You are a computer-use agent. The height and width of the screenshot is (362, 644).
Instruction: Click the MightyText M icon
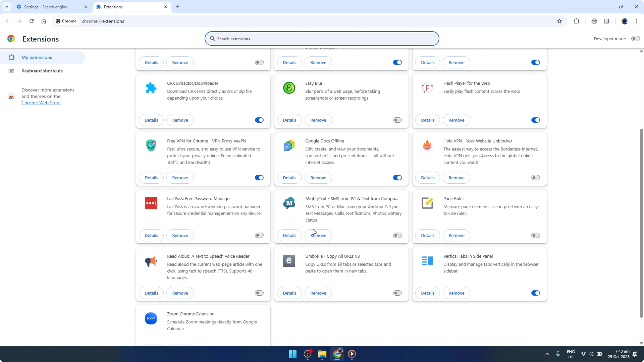289,203
